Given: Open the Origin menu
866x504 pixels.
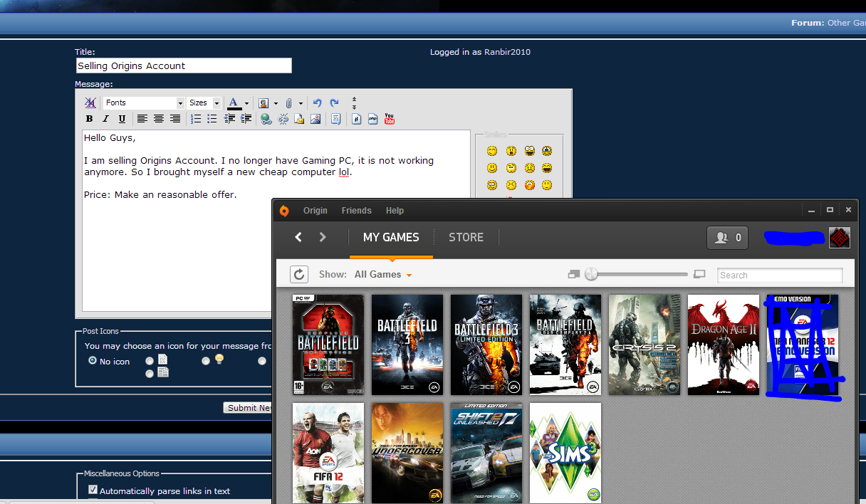Looking at the screenshot, I should point(315,211).
